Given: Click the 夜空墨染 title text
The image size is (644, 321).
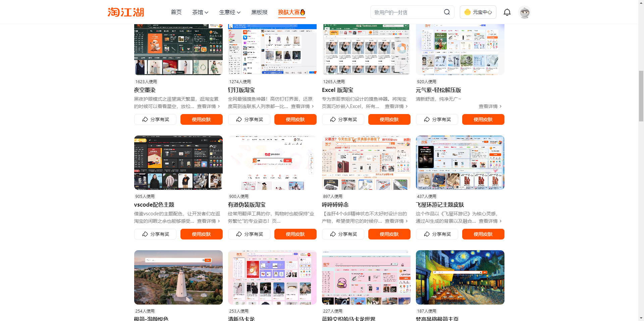Looking at the screenshot, I should point(145,90).
